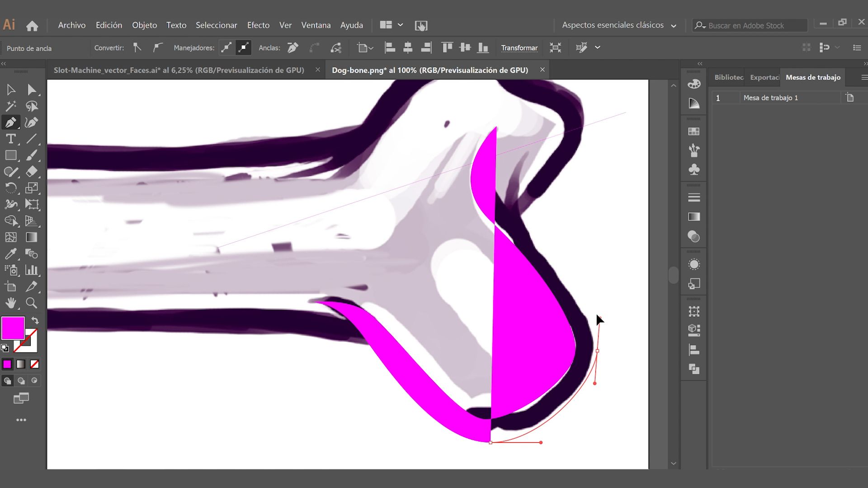This screenshot has height=488, width=868.
Task: Select the Shape Builder tool
Action: 11,221
